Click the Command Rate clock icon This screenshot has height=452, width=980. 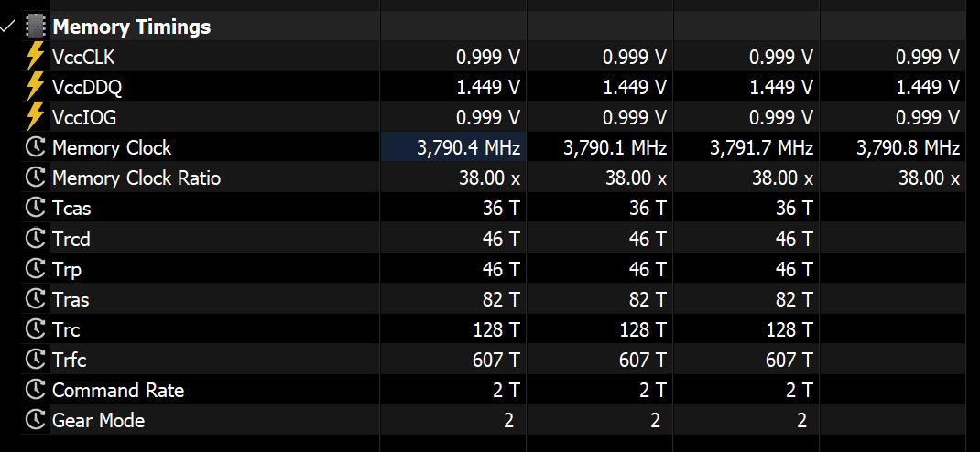point(35,390)
